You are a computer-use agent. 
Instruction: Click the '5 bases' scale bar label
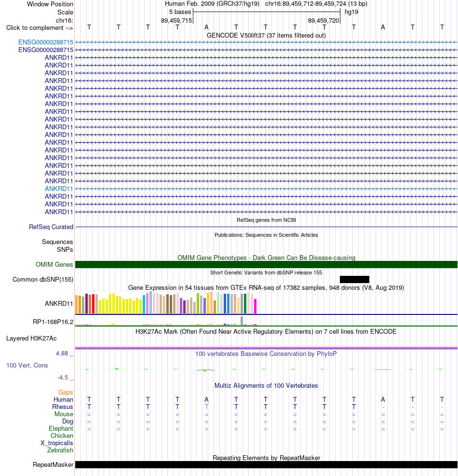coord(180,12)
